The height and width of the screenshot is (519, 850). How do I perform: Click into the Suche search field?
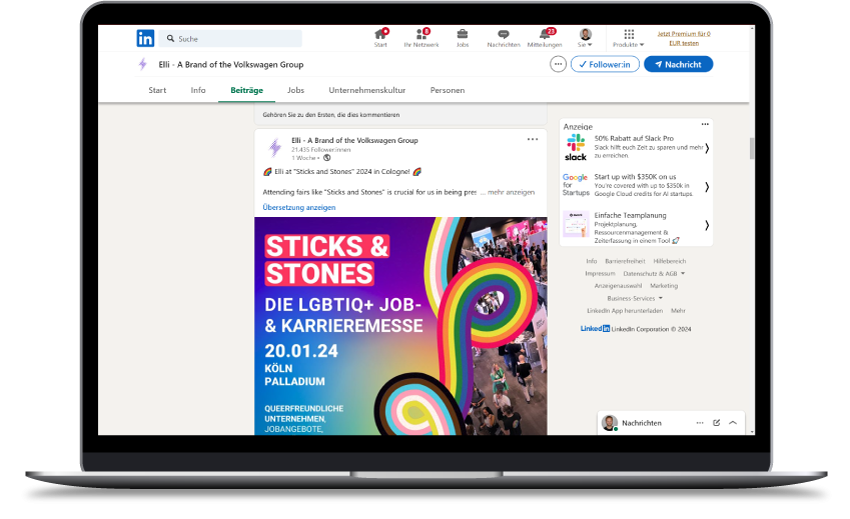click(x=230, y=39)
